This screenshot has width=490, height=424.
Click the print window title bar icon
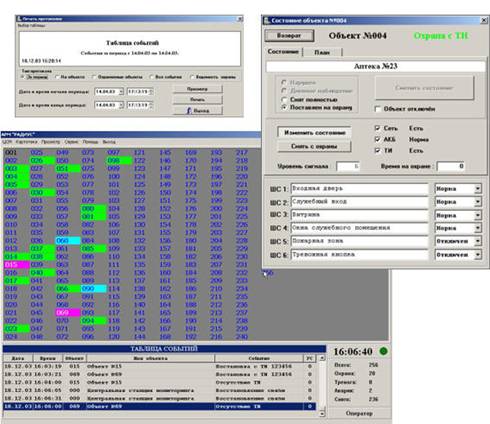(19, 19)
